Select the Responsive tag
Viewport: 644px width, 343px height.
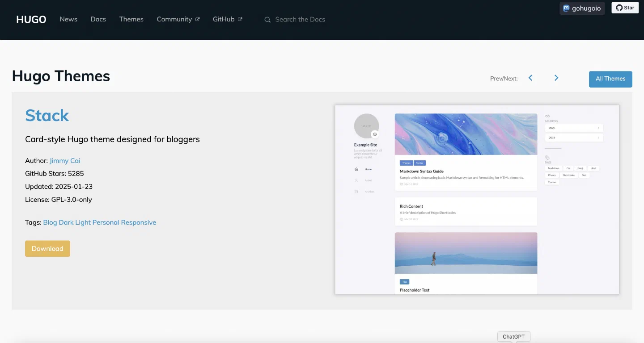point(139,222)
